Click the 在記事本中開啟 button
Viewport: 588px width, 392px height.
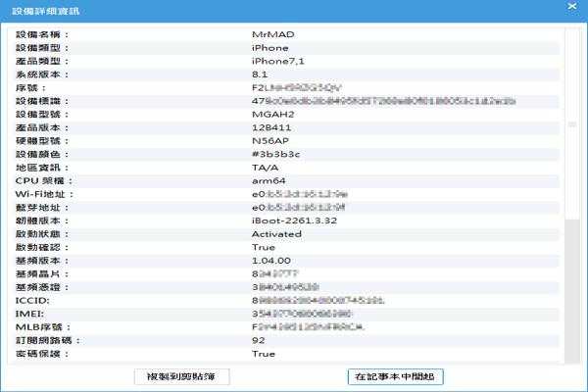pos(396,376)
